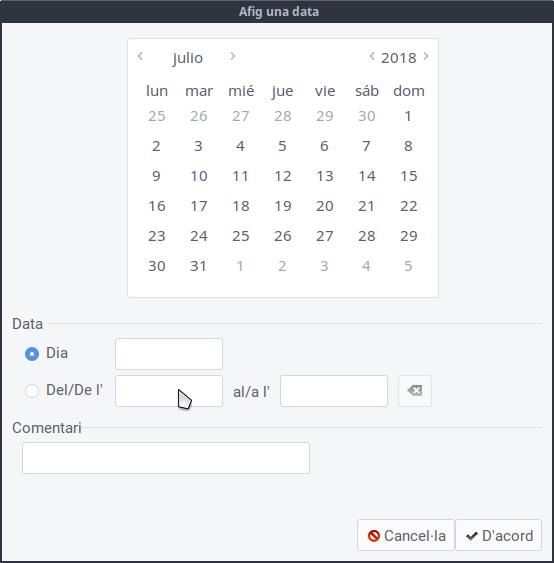Click the Dia date input field
Viewport: 554px width, 563px height.
(x=169, y=354)
